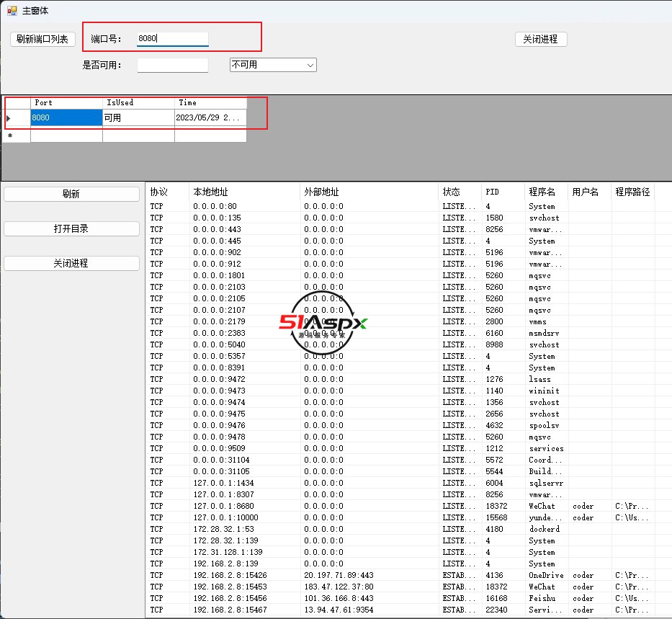Viewport: 672px width, 619px height.
Task: Select row with local address 127.0.0.1:1434
Action: click(400, 483)
